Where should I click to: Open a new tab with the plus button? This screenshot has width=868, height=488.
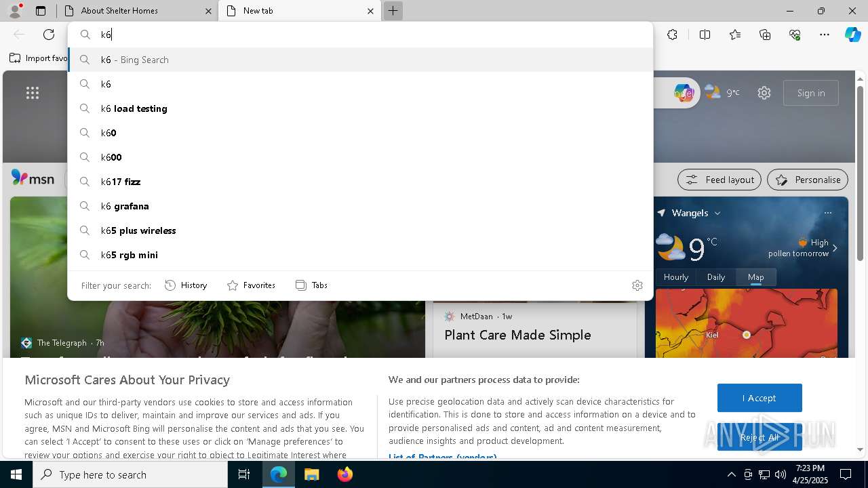[x=393, y=11]
